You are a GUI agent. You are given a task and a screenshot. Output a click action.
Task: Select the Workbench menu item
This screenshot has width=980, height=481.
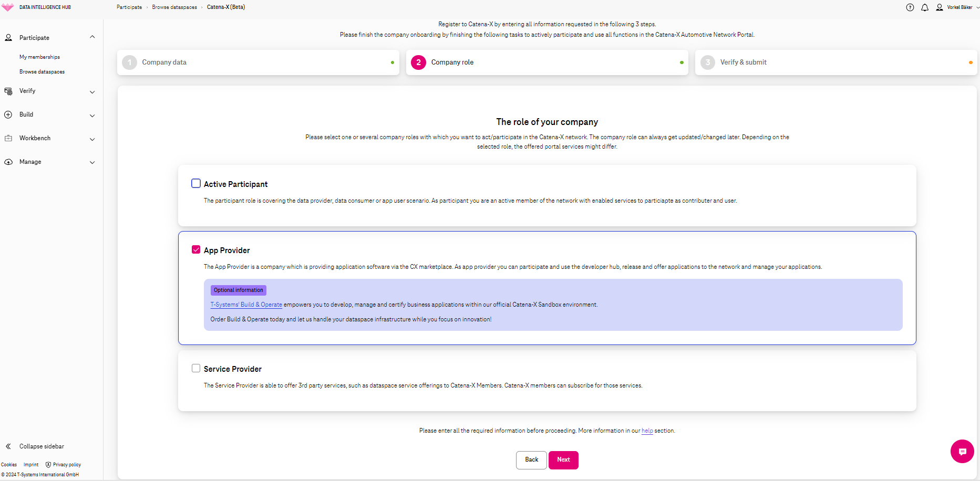point(35,138)
